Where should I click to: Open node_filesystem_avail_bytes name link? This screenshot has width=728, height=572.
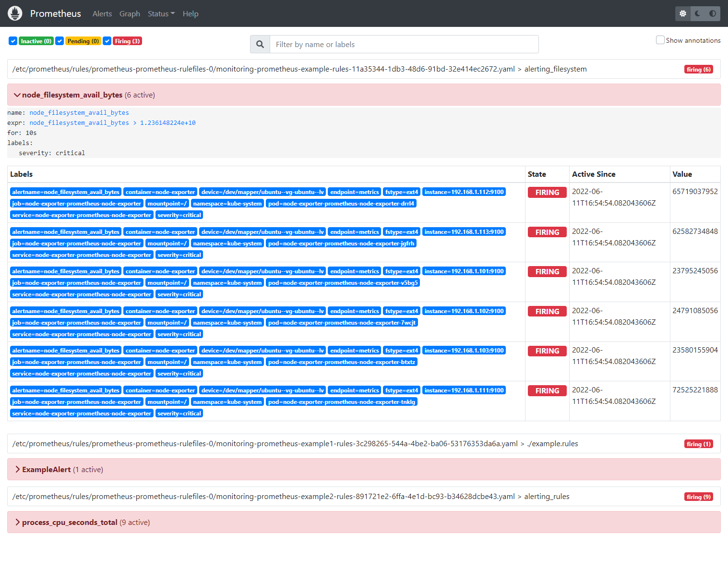coord(79,112)
